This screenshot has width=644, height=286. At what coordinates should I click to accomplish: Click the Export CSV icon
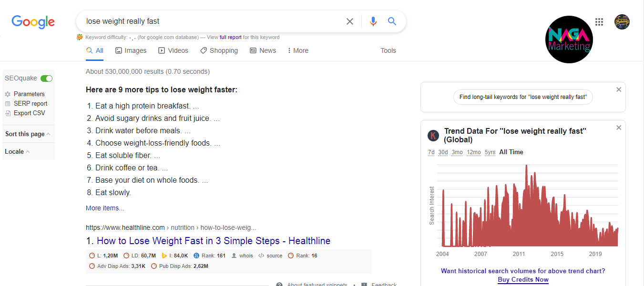(x=8, y=113)
